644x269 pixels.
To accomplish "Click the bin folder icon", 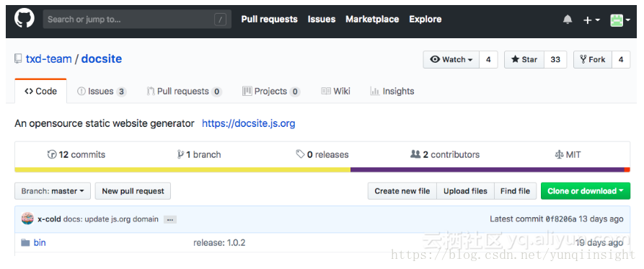I will tap(25, 243).
